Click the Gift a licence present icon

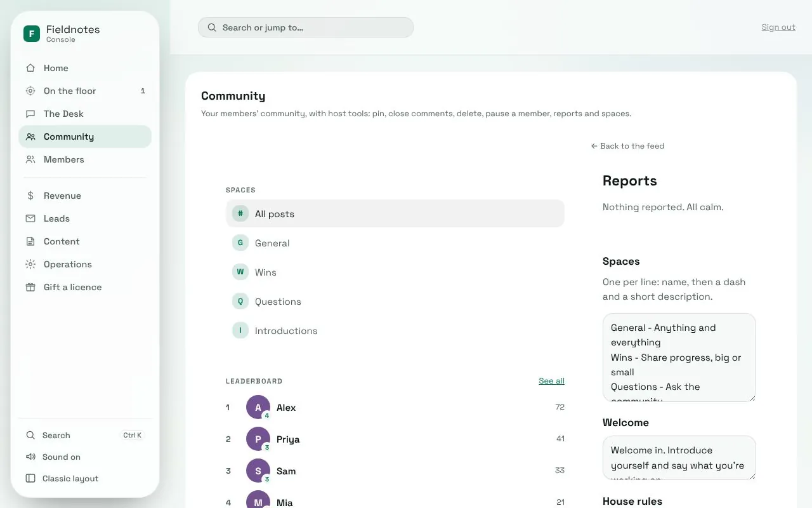pyautogui.click(x=30, y=287)
